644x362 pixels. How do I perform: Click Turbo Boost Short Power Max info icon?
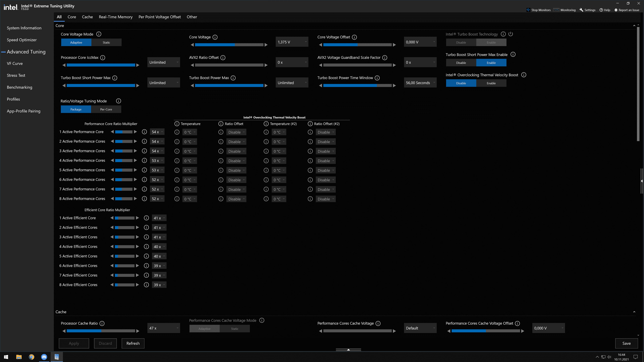(x=115, y=78)
